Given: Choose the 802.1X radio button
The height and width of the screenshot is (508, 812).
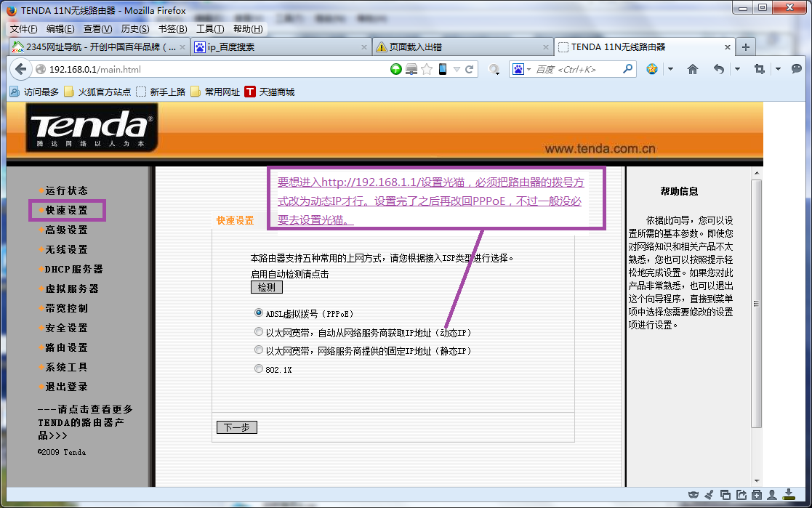Looking at the screenshot, I should (259, 369).
